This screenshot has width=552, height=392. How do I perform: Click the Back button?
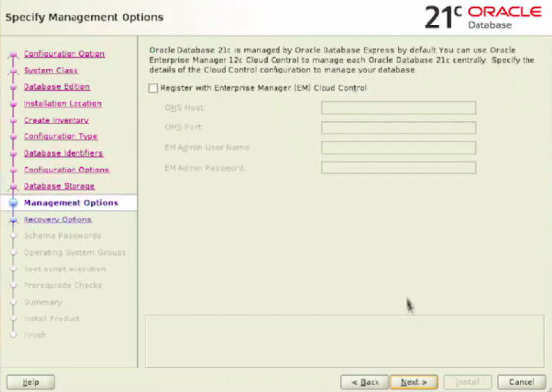click(x=365, y=382)
